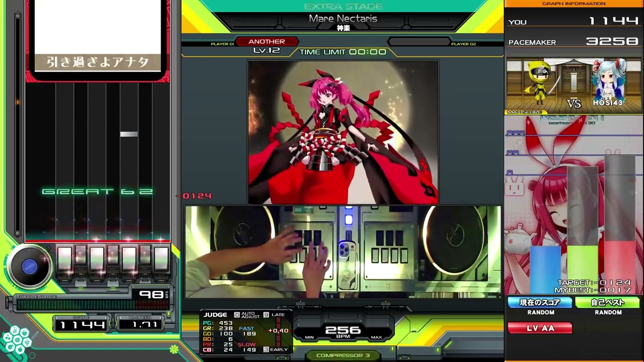Click the GR: 238 row

coord(218,328)
